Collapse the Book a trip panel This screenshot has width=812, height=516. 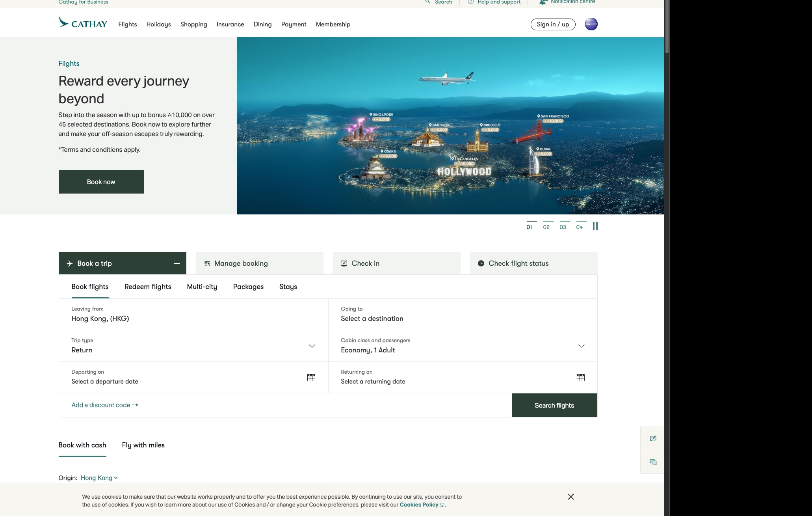coord(177,263)
